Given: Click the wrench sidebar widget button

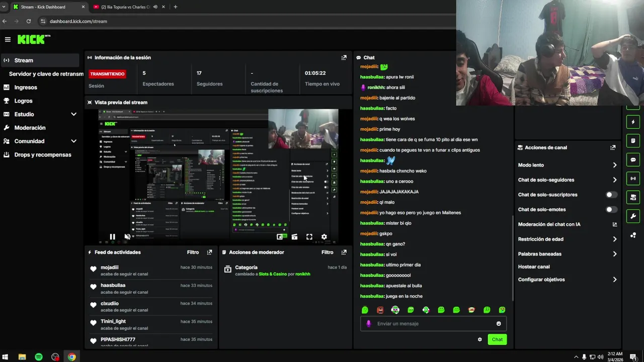Looking at the screenshot, I should point(633,216).
